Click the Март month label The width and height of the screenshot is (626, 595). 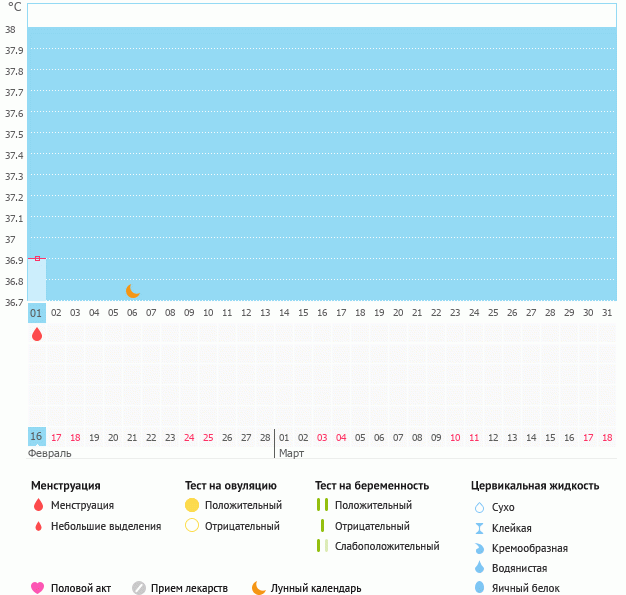[x=291, y=453]
